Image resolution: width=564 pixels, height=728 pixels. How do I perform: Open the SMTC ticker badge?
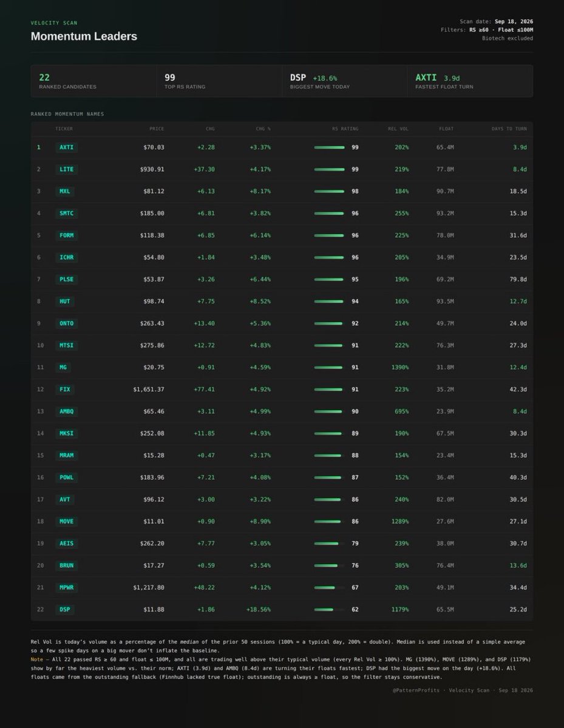pos(66,214)
